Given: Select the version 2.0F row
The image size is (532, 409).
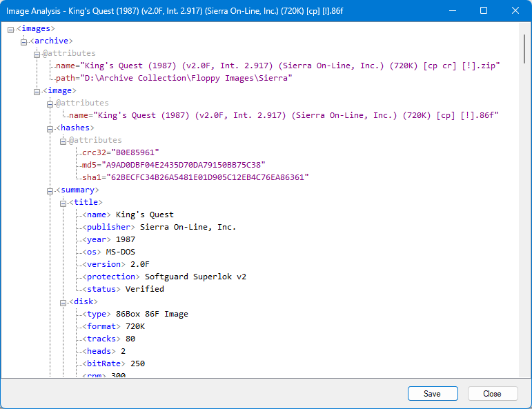Looking at the screenshot, I should pos(116,264).
